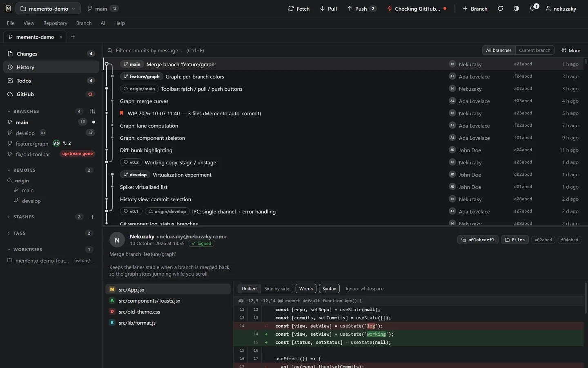Toggle Words diff highlighting
Image resolution: width=588 pixels, height=368 pixels.
coord(306,289)
